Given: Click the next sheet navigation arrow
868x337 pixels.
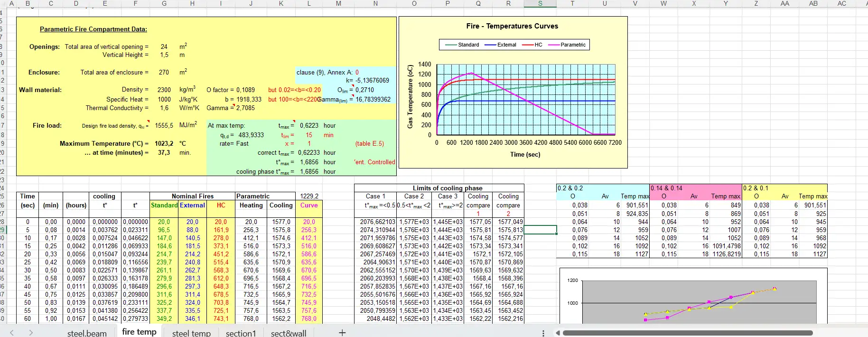Looking at the screenshot, I should pyautogui.click(x=31, y=333).
